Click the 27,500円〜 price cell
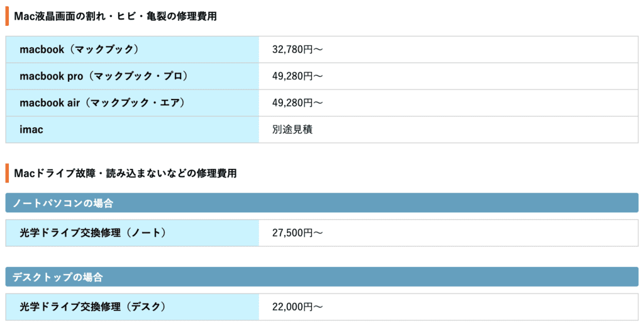This screenshot has width=644, height=325. pyautogui.click(x=297, y=233)
